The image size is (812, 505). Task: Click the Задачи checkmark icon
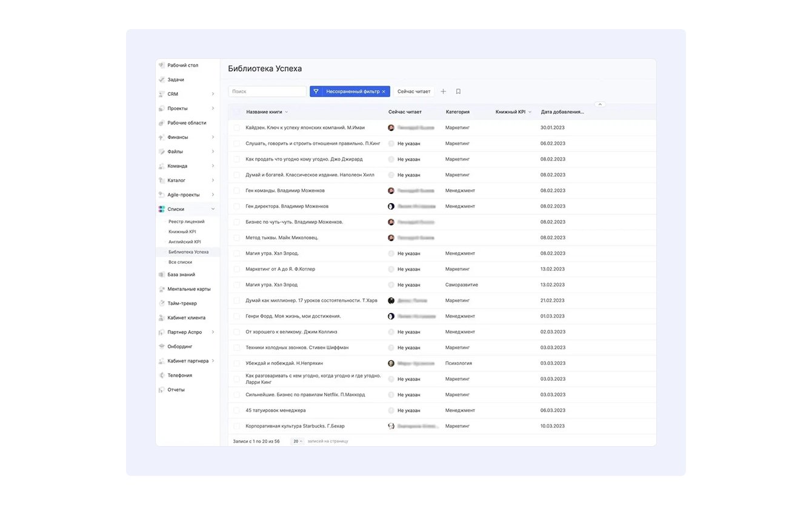click(x=162, y=79)
